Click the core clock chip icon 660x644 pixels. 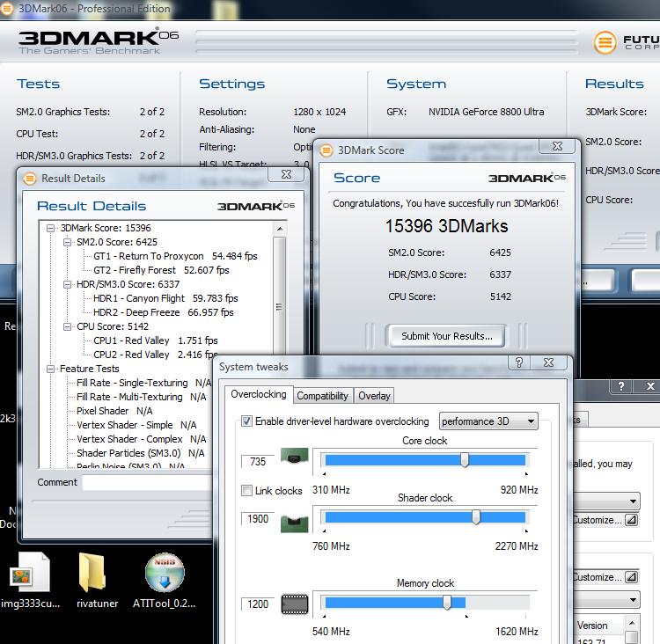(x=294, y=456)
